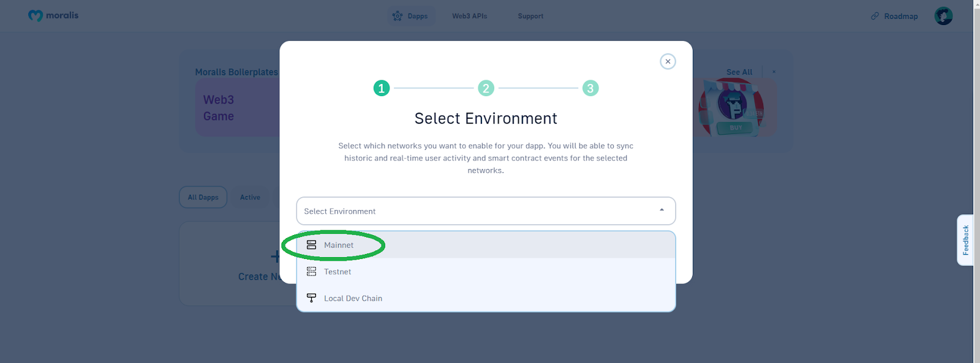Click the Mainnet server icon
Image resolution: width=980 pixels, height=363 pixels.
pyautogui.click(x=311, y=245)
